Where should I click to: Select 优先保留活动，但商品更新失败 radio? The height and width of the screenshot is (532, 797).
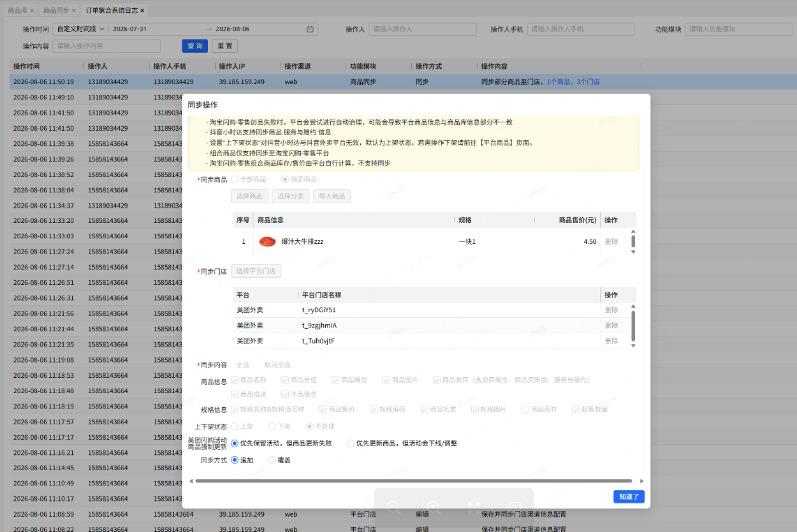coord(235,443)
